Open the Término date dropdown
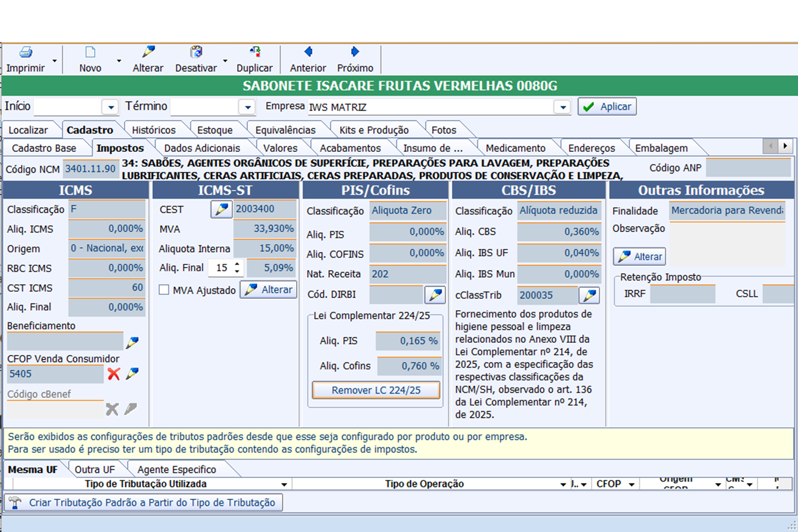The height and width of the screenshot is (532, 798). tap(247, 107)
